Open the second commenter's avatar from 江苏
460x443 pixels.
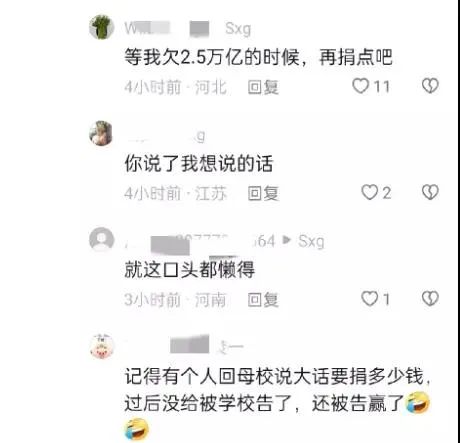[x=101, y=133]
